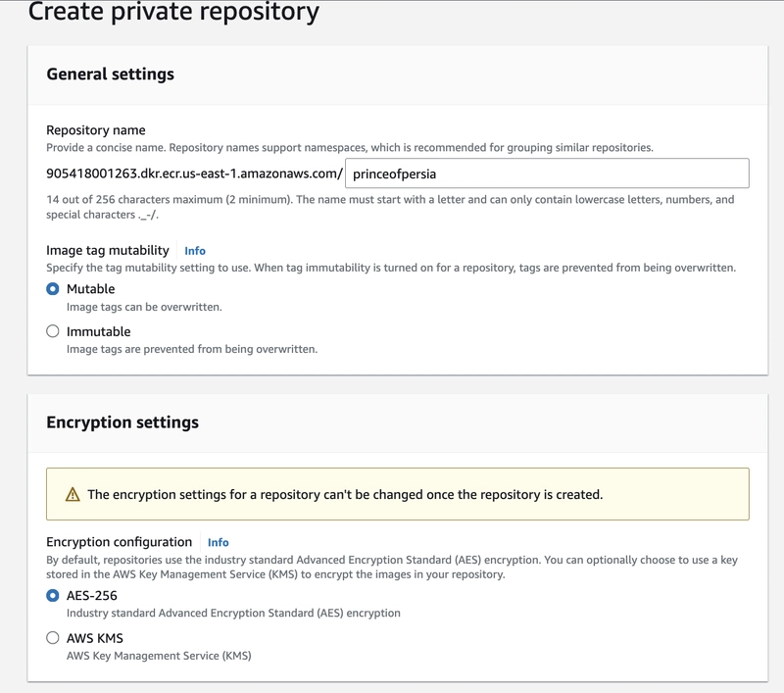The height and width of the screenshot is (693, 784).
Task: Select the AES-256 encryption radio button
Action: pos(53,596)
